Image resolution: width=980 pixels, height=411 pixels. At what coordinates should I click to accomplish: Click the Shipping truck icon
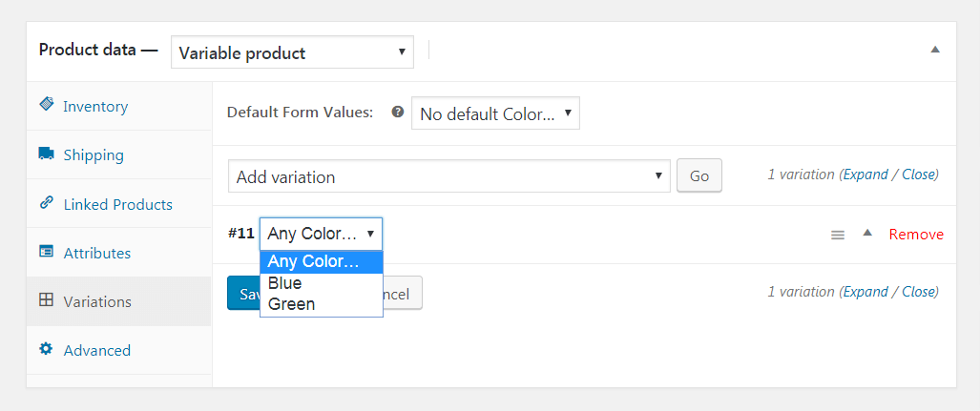(46, 154)
